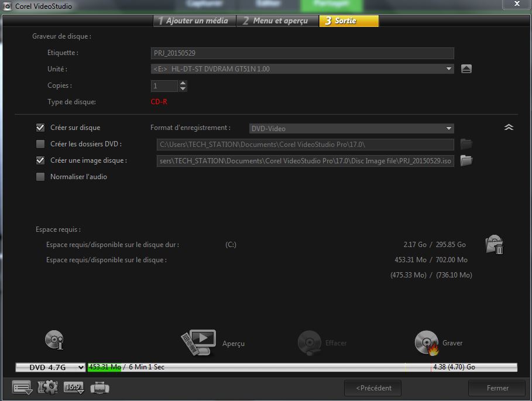Click the DVD folders path field

305,144
